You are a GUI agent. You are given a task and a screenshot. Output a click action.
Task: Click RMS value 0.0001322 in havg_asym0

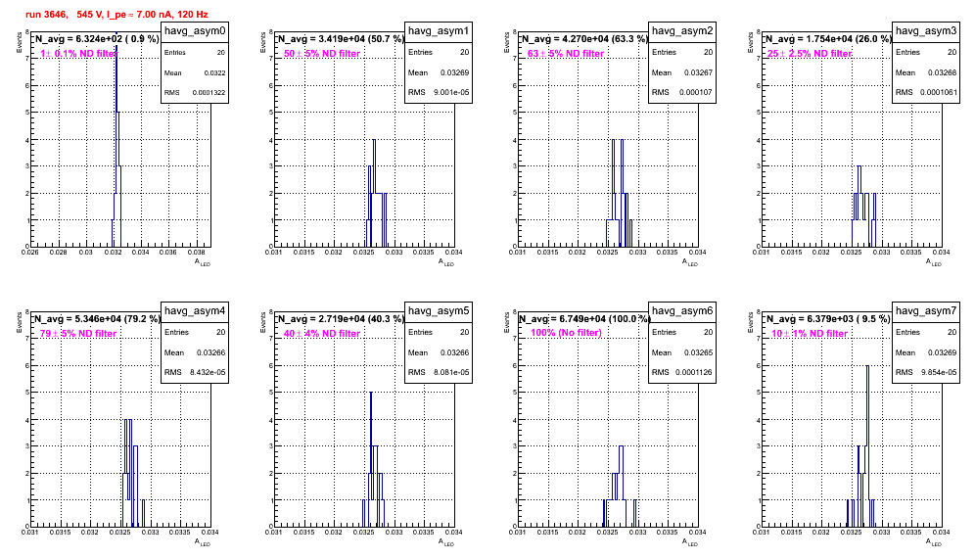[209, 93]
